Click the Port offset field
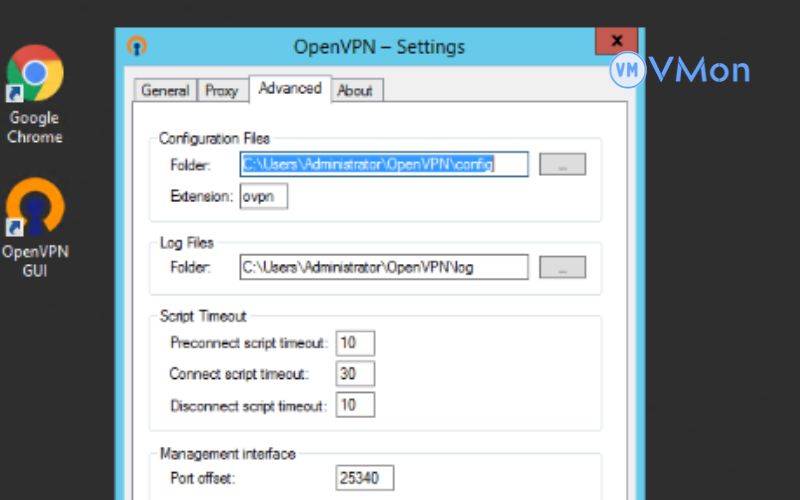The width and height of the screenshot is (800, 500). [365, 478]
